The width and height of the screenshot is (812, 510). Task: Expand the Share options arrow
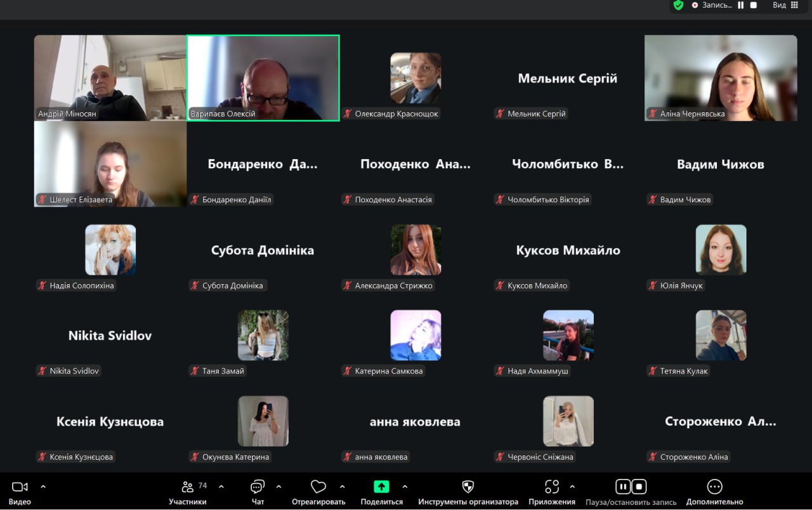click(405, 487)
